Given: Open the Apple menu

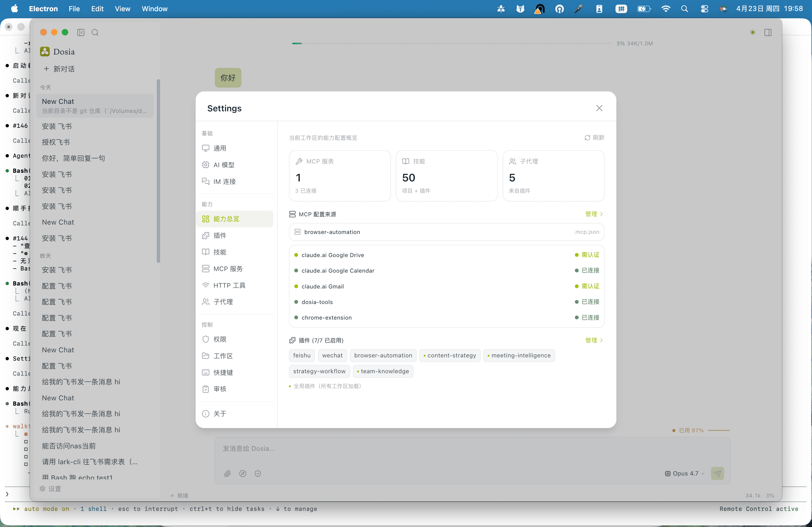Looking at the screenshot, I should (15, 9).
